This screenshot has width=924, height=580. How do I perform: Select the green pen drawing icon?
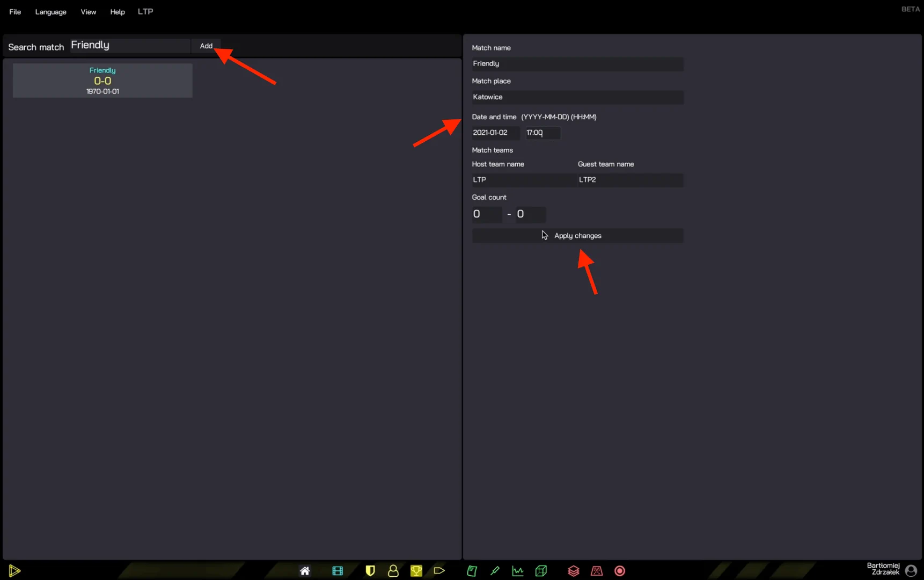(495, 571)
